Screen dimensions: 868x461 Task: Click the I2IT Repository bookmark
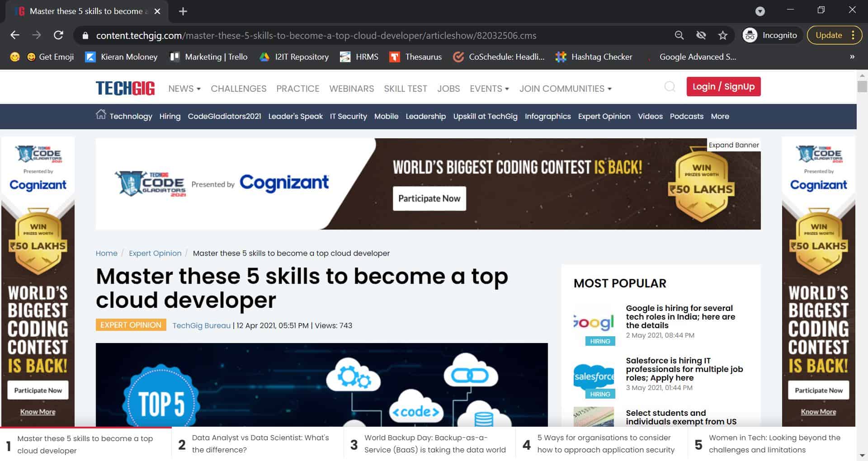tap(294, 57)
